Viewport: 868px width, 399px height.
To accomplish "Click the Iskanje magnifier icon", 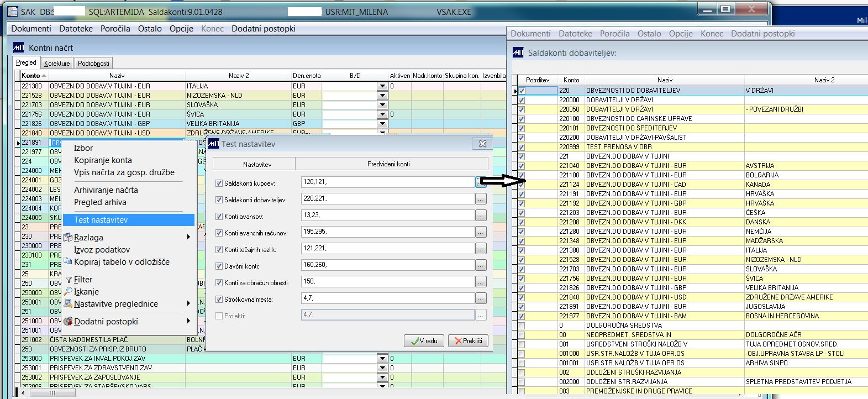I will tap(69, 292).
